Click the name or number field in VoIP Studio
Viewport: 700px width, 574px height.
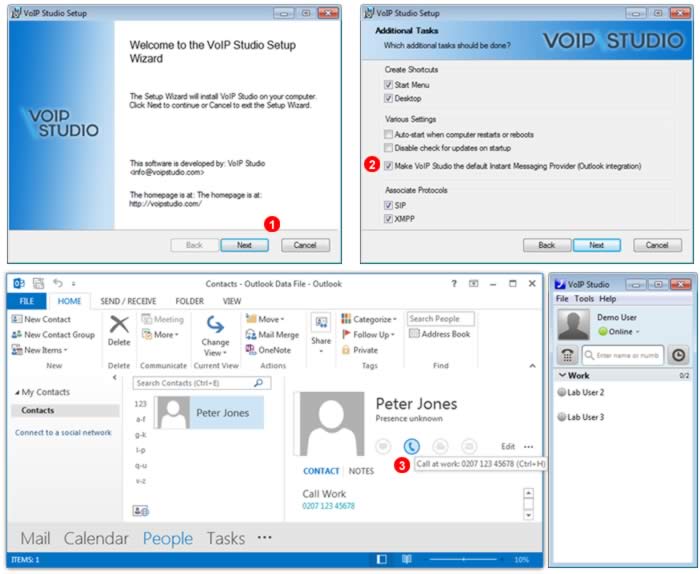(623, 355)
